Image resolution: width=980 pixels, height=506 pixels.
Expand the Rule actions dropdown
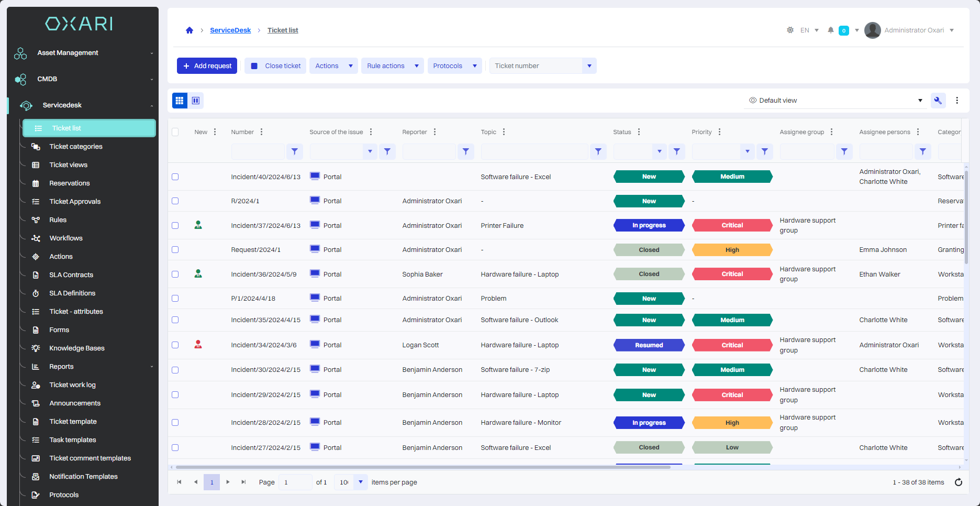click(417, 66)
